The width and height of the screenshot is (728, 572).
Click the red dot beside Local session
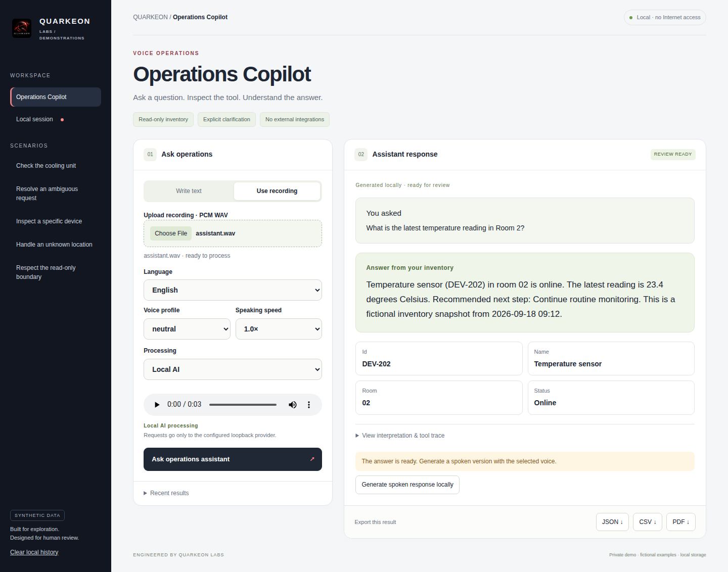(62, 120)
